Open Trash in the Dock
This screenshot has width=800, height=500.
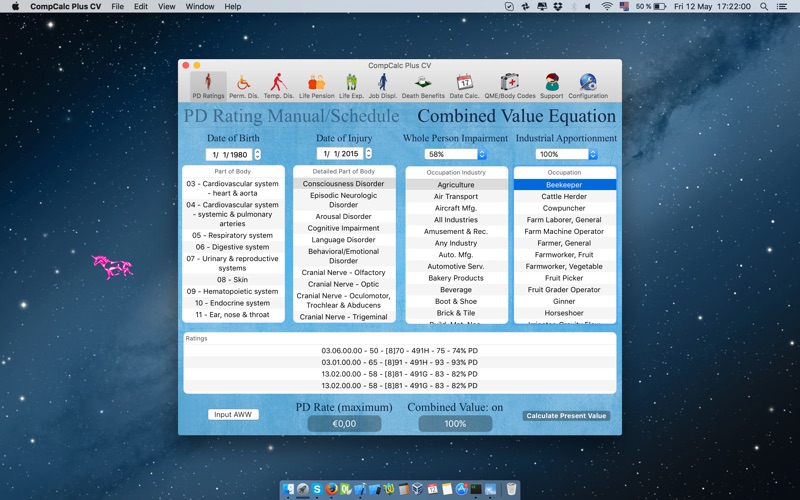click(x=511, y=489)
